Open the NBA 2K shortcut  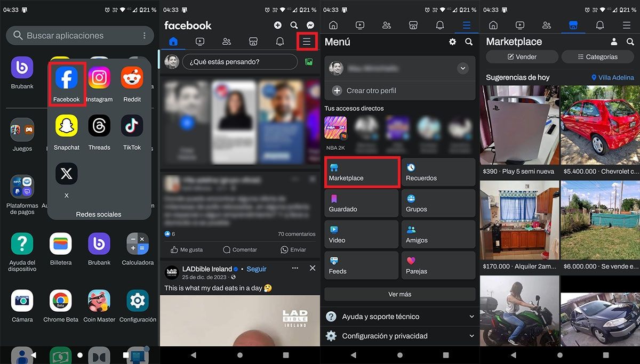(x=335, y=134)
